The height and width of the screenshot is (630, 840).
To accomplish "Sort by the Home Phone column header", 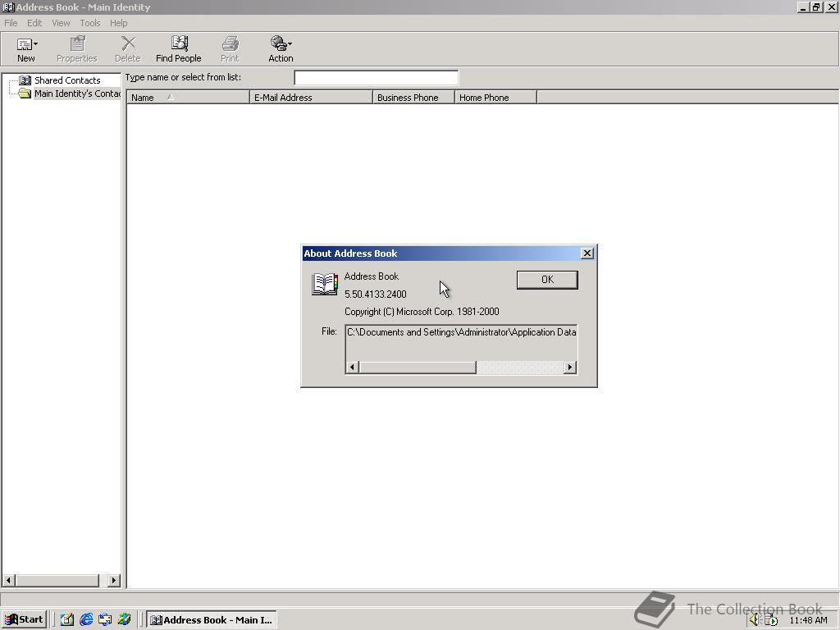I will [x=495, y=98].
